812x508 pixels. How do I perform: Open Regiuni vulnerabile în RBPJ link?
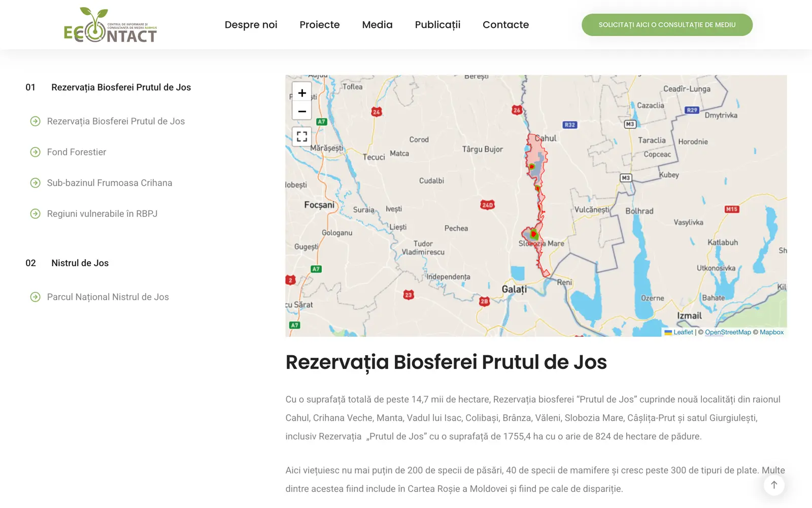[102, 214]
